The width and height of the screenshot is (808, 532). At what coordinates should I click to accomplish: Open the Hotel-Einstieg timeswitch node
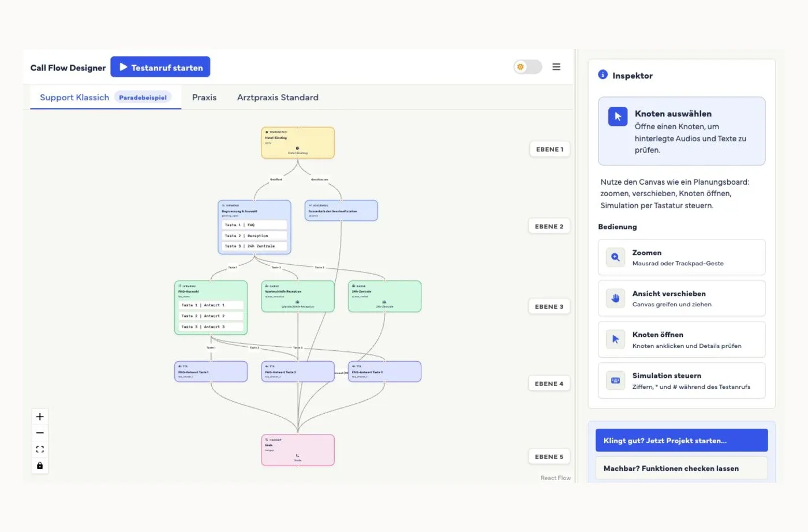(x=298, y=143)
